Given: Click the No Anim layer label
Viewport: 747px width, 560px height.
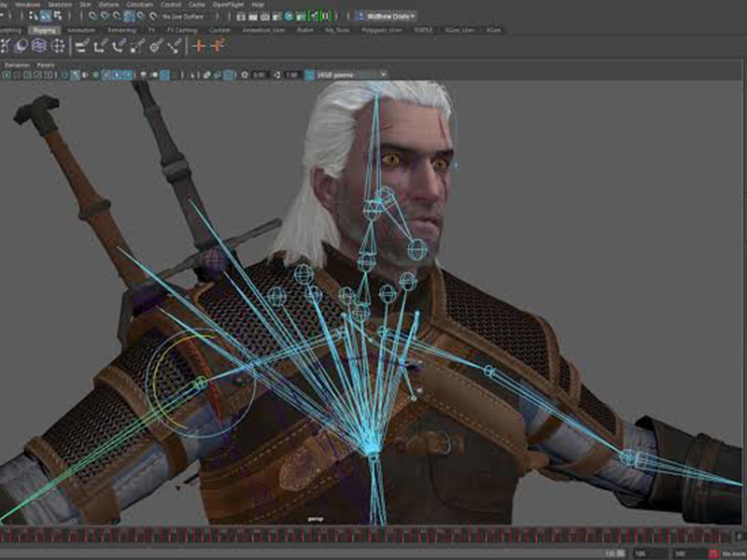Looking at the screenshot, I should [734, 553].
